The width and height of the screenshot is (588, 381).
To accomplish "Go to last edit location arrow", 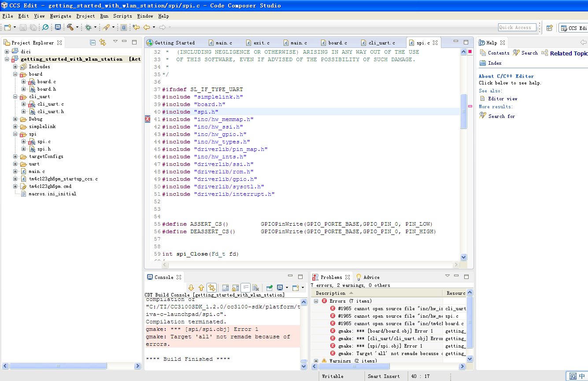I will [136, 27].
